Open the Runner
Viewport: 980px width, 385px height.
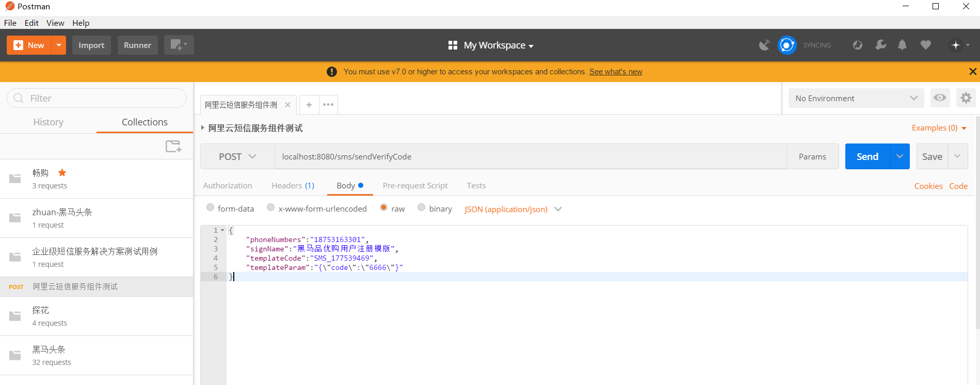(137, 45)
